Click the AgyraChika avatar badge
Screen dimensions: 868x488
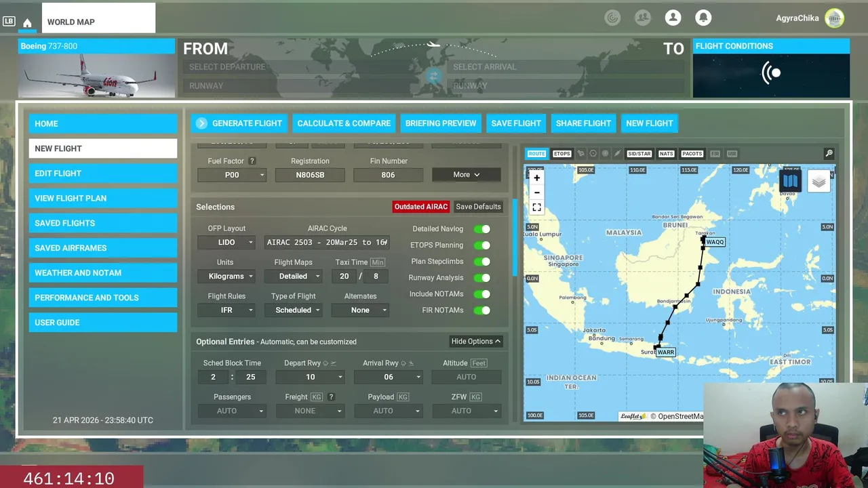tap(834, 18)
